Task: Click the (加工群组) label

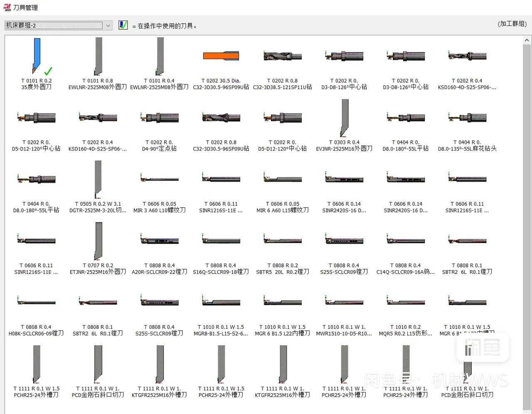Action: pos(512,24)
